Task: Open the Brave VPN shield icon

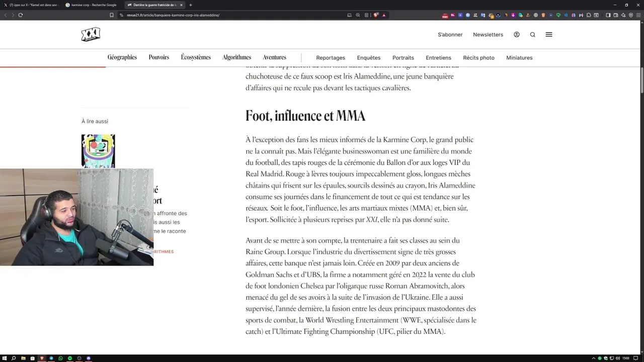Action: tap(631, 15)
